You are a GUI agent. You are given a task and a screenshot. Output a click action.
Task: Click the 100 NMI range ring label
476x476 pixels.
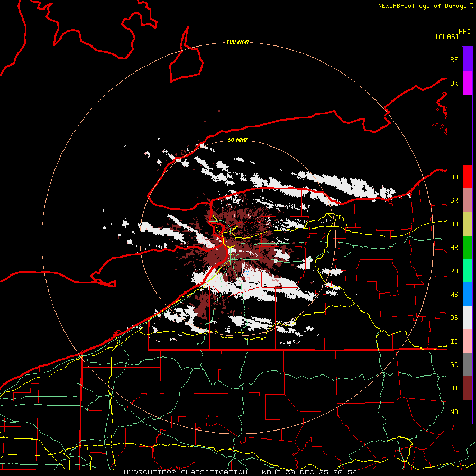[x=237, y=42]
